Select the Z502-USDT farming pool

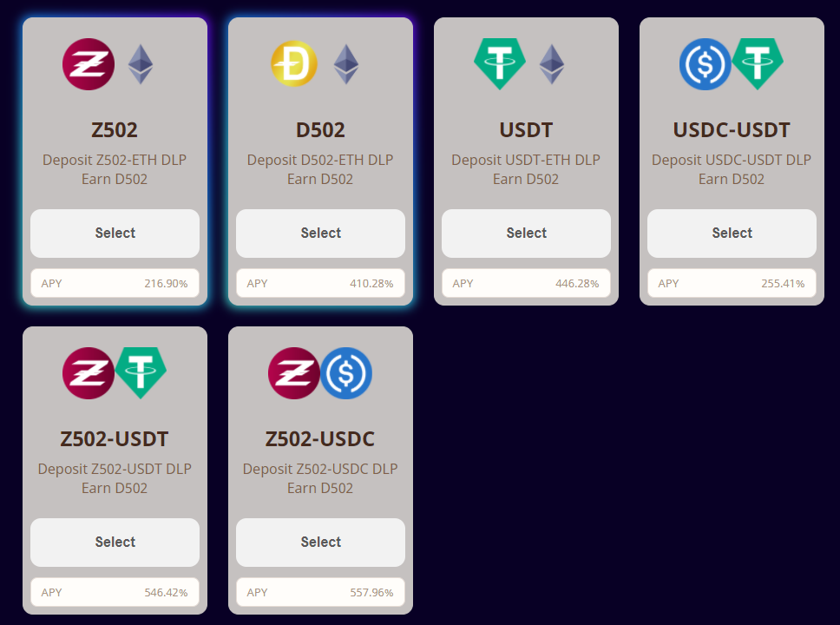click(115, 543)
